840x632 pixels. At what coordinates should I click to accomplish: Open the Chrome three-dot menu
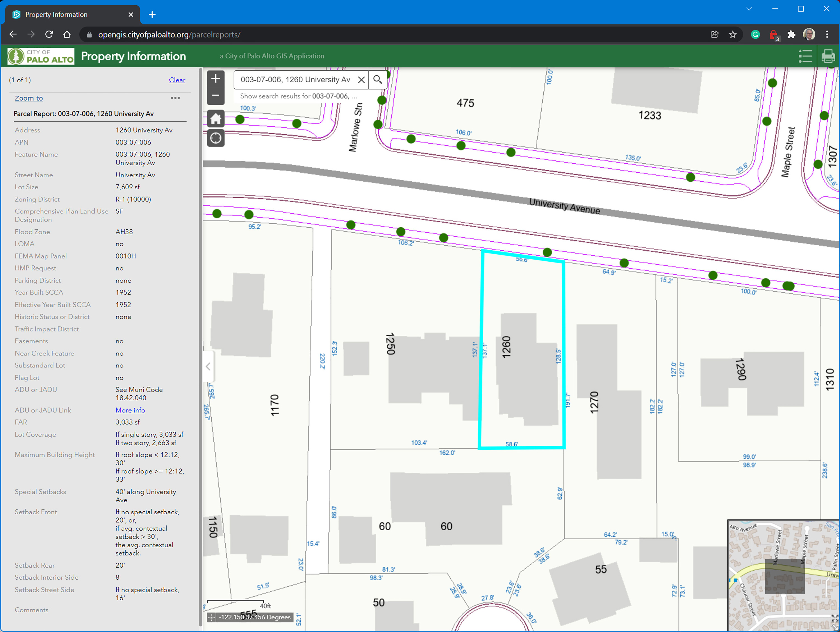point(827,34)
